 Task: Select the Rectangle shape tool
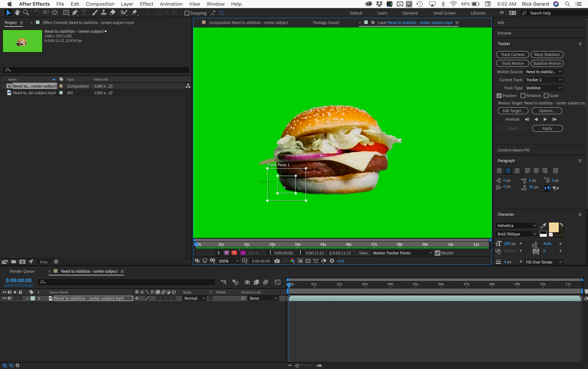pyautogui.click(x=66, y=13)
